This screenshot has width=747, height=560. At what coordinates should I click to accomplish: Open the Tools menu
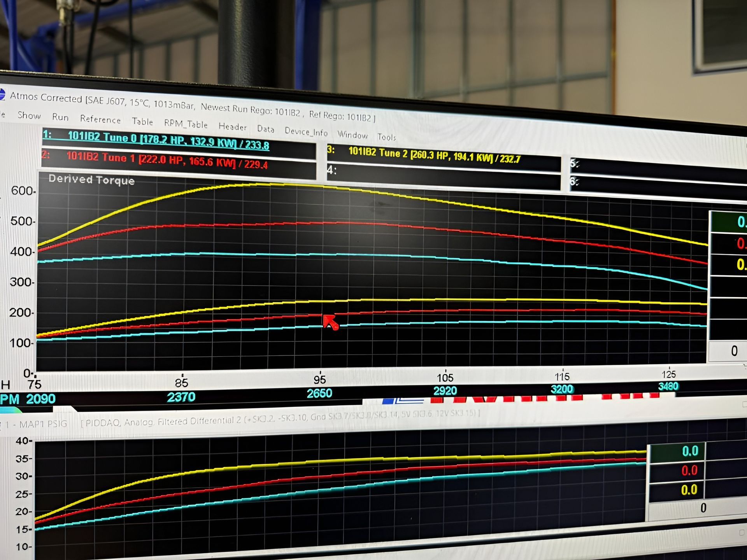point(386,137)
